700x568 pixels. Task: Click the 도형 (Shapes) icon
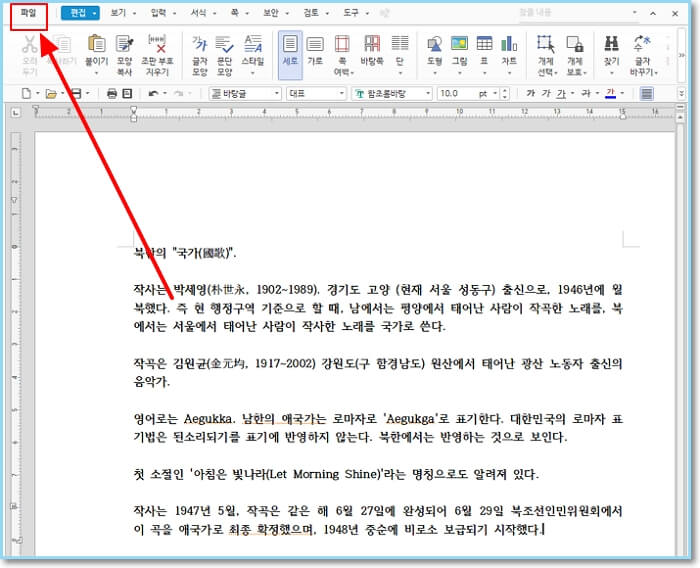(x=434, y=44)
